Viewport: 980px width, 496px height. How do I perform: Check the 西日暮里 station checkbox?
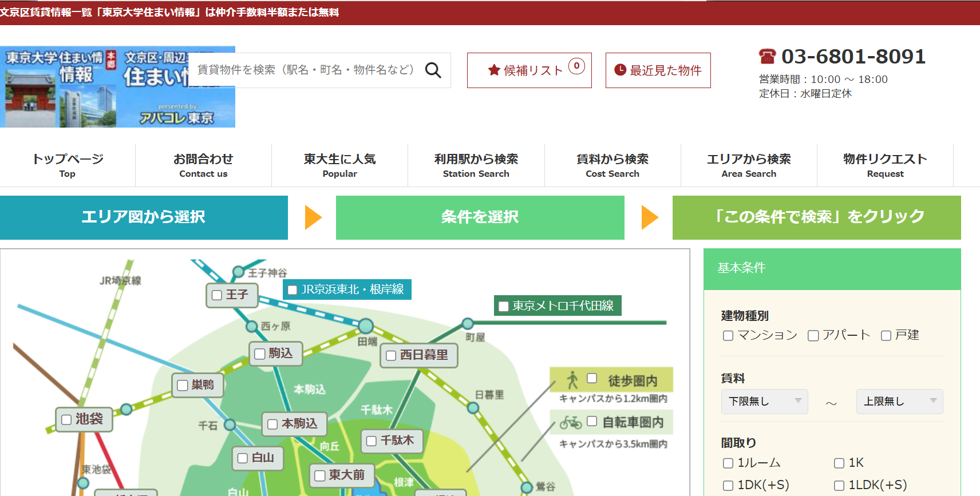tap(391, 356)
